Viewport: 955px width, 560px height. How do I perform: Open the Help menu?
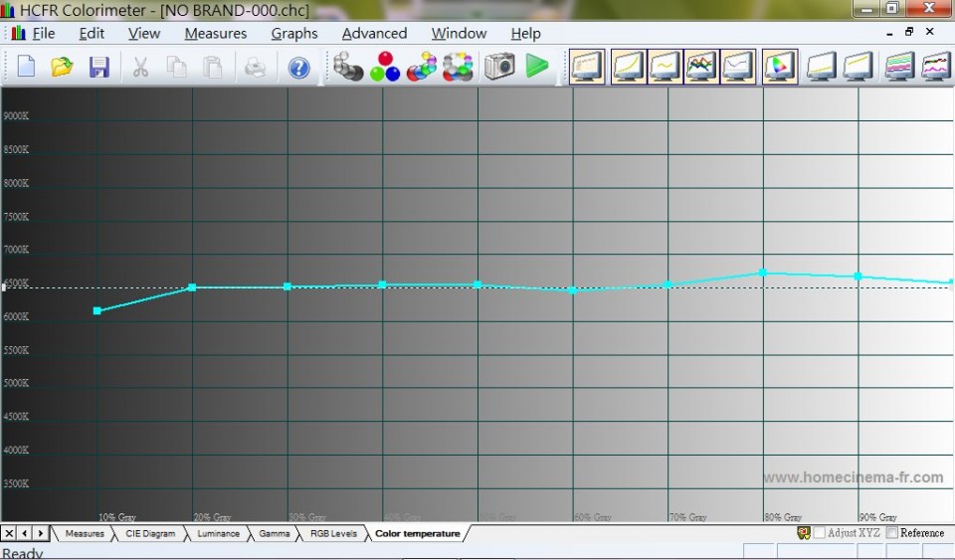[525, 34]
